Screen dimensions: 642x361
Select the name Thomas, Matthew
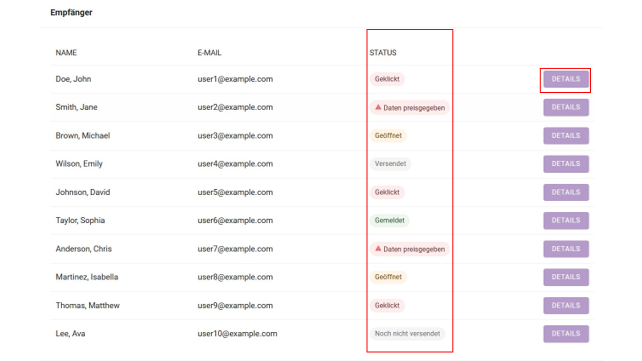point(88,305)
